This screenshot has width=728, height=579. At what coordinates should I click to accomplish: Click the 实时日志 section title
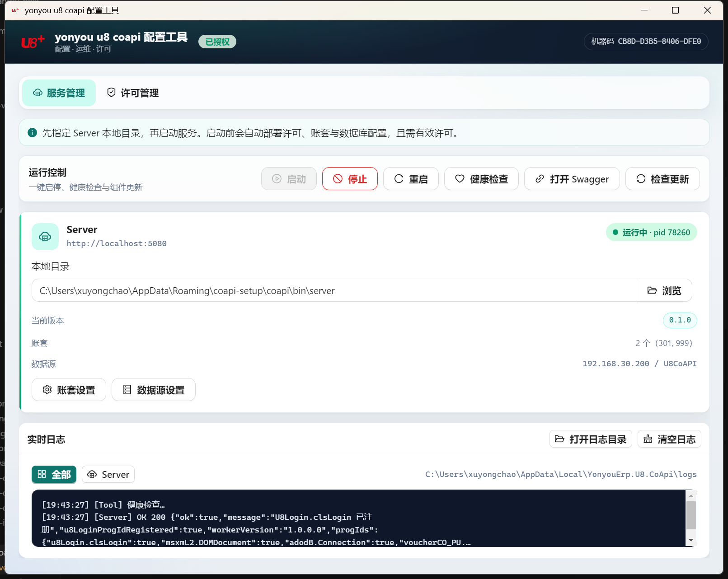coord(46,439)
